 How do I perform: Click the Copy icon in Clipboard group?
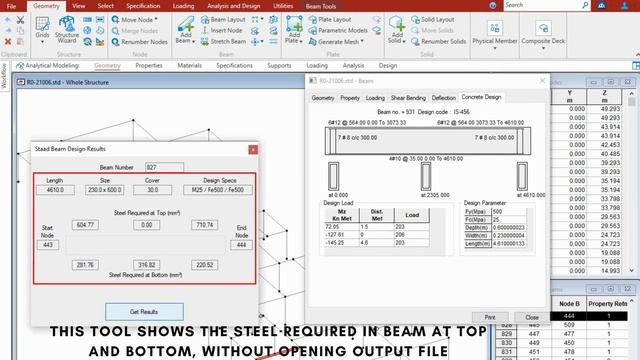point(20,31)
